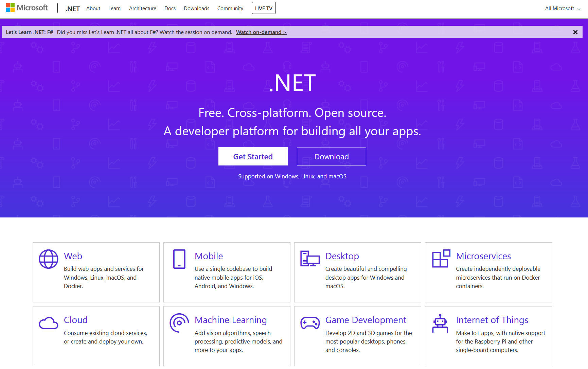Click the Mobile phone icon
Image resolution: width=588 pixels, height=369 pixels.
coord(179,259)
